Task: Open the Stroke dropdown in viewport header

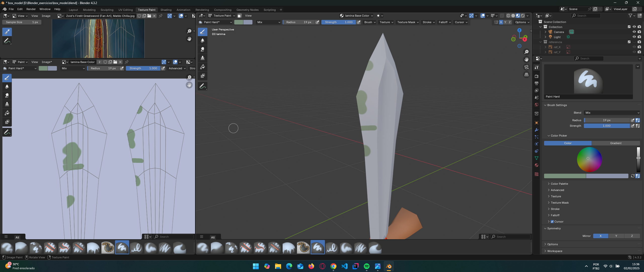Action: pos(429,22)
